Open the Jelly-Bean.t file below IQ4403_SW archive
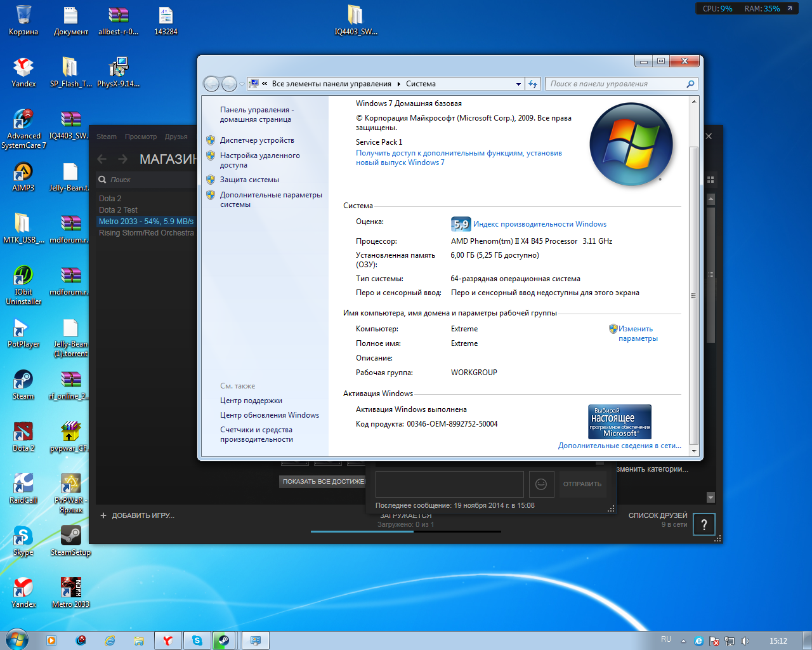 [x=70, y=176]
